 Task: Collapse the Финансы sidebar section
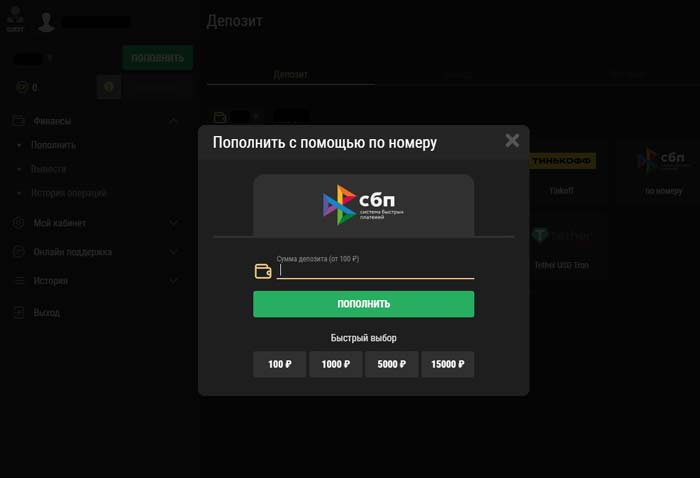pyautogui.click(x=174, y=121)
